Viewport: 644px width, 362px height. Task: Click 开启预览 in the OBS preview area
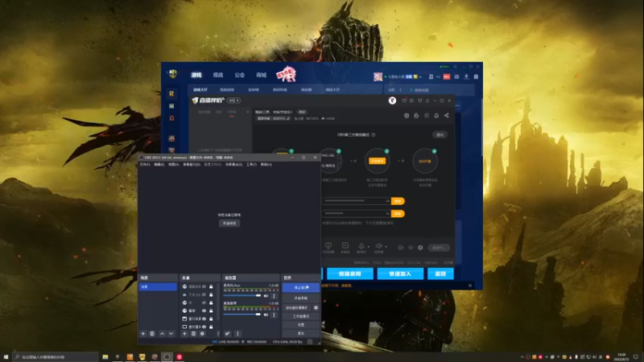(x=229, y=224)
